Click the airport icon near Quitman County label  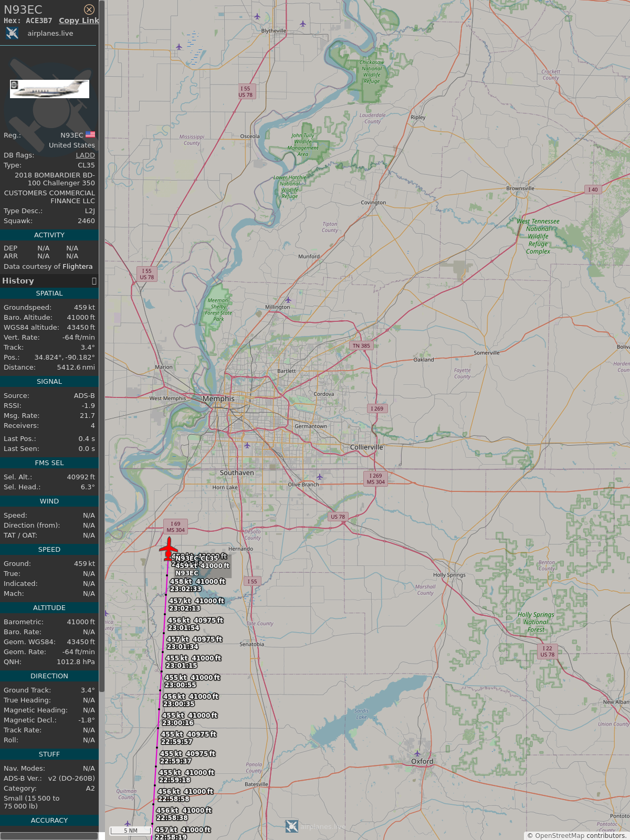[127, 823]
